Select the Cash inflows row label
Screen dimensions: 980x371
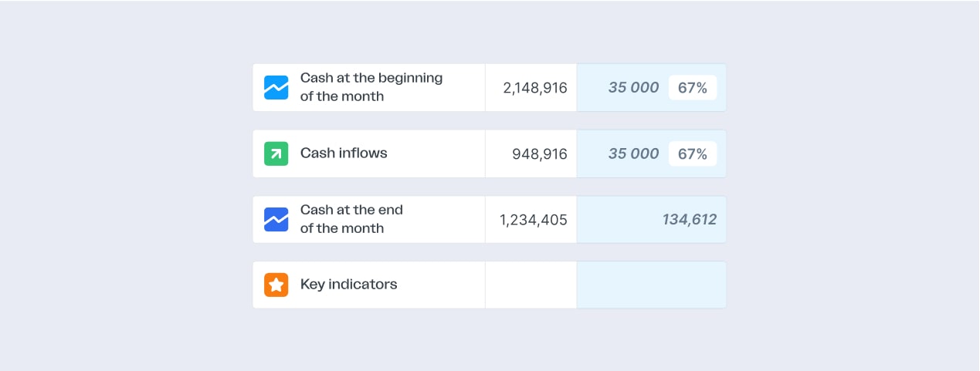(344, 153)
